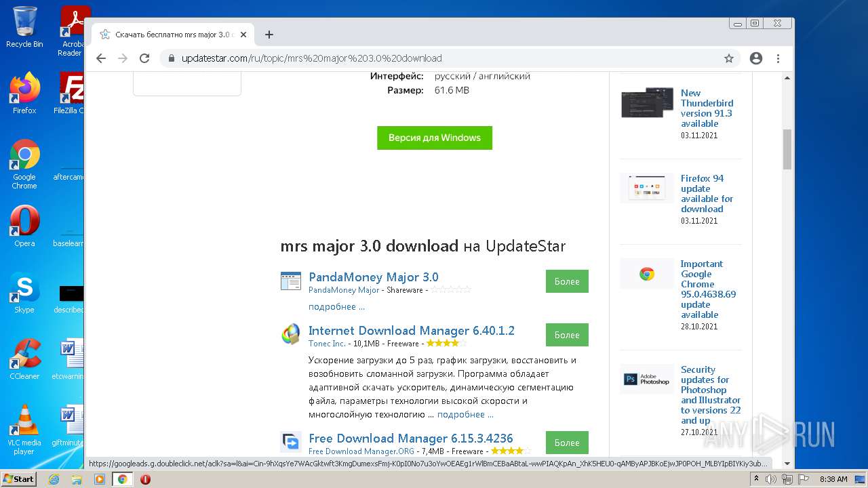Viewport: 868px width, 488px height.
Task: Open the Recycle Bin desktop icon
Action: point(24,27)
